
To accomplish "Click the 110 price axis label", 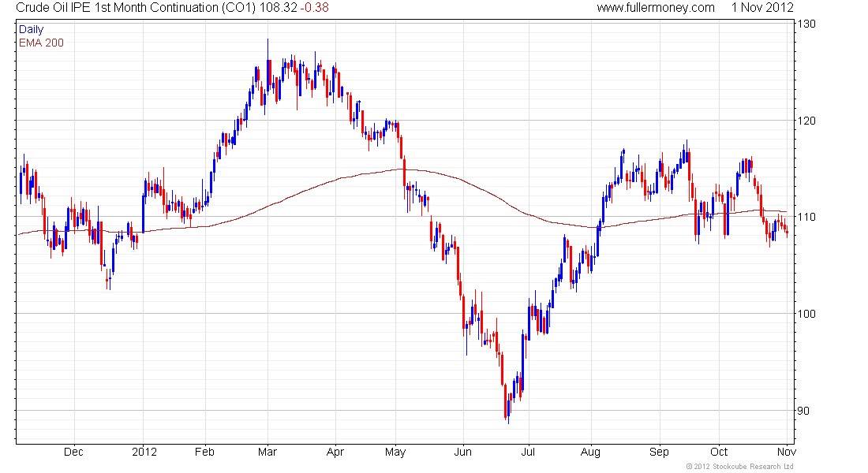I will click(806, 217).
